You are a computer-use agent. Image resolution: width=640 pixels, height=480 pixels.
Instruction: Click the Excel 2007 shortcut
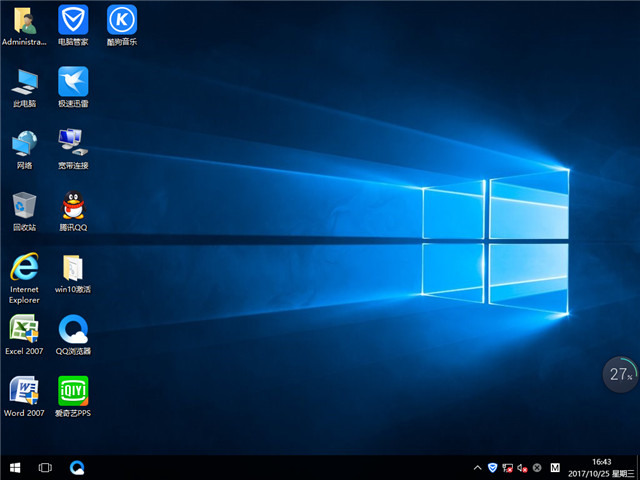(24, 328)
